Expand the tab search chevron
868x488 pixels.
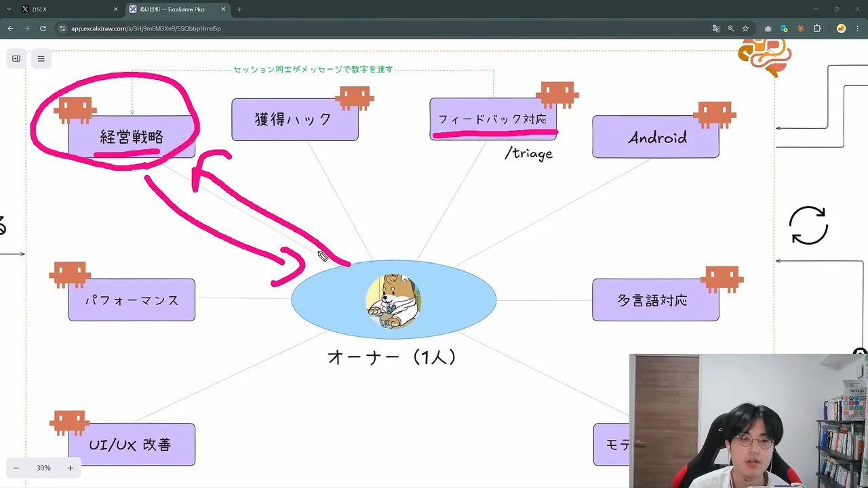pos(9,9)
